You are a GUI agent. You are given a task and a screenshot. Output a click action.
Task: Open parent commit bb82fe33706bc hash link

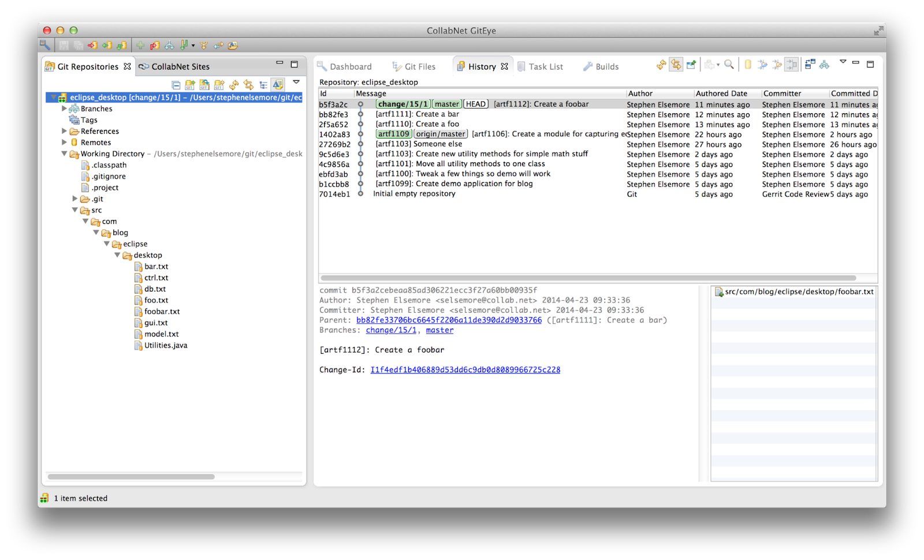tap(449, 320)
